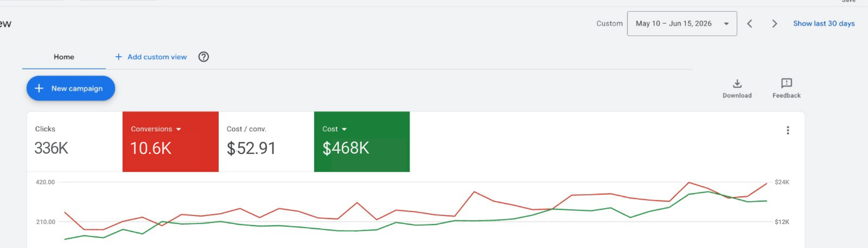
Task: Click the $24K axis label
Action: pyautogui.click(x=782, y=182)
